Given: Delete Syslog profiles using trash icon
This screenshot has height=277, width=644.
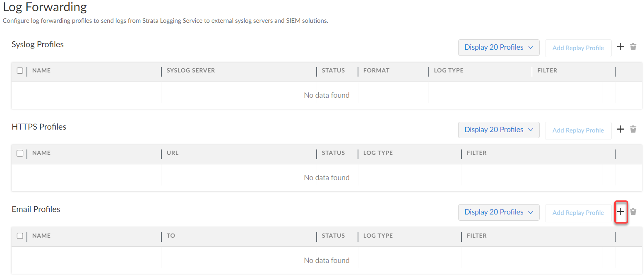Looking at the screenshot, I should (x=633, y=47).
